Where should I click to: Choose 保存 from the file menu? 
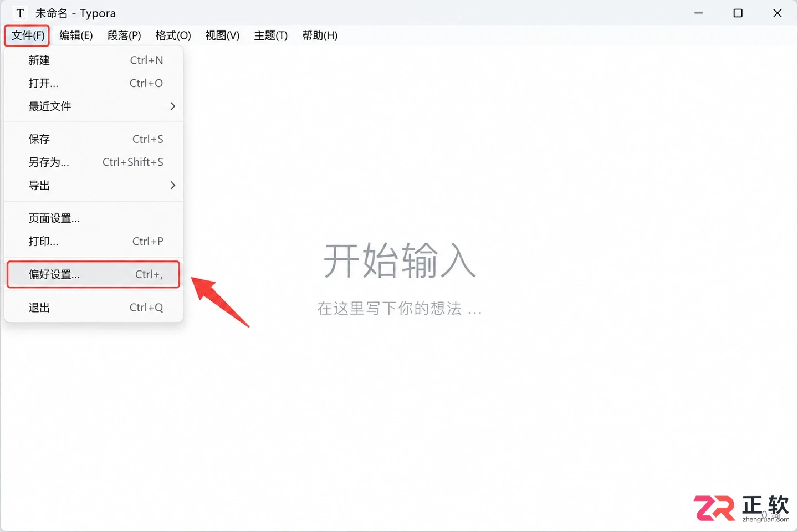(x=94, y=139)
